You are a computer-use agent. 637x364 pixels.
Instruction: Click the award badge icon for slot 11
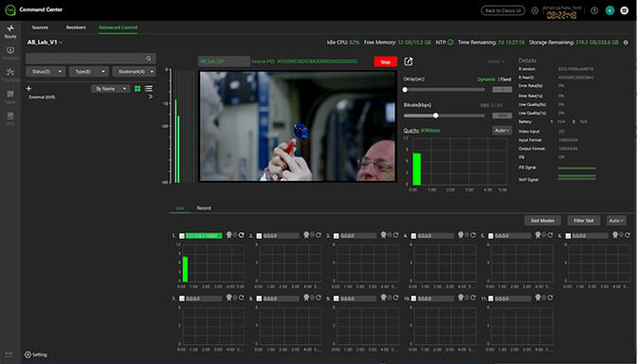(x=537, y=298)
